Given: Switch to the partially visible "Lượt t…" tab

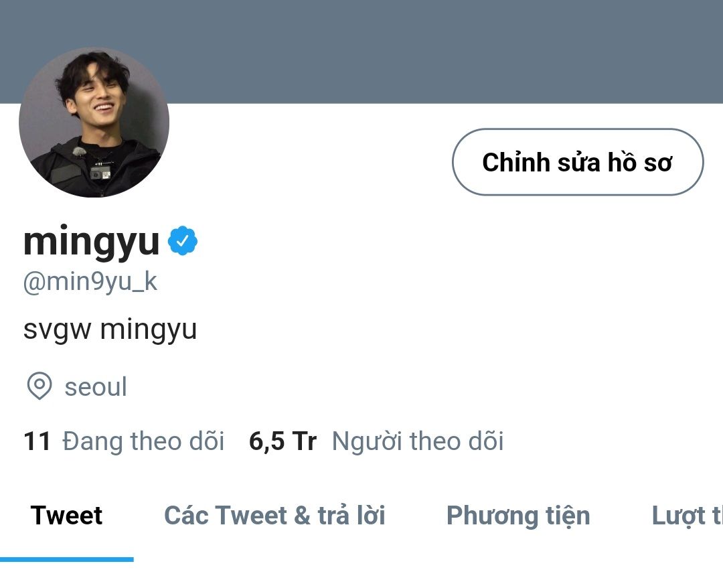Looking at the screenshot, I should click(687, 516).
